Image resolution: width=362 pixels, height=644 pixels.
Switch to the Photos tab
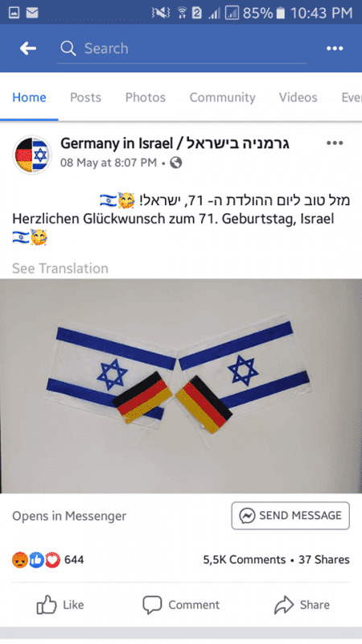(146, 97)
